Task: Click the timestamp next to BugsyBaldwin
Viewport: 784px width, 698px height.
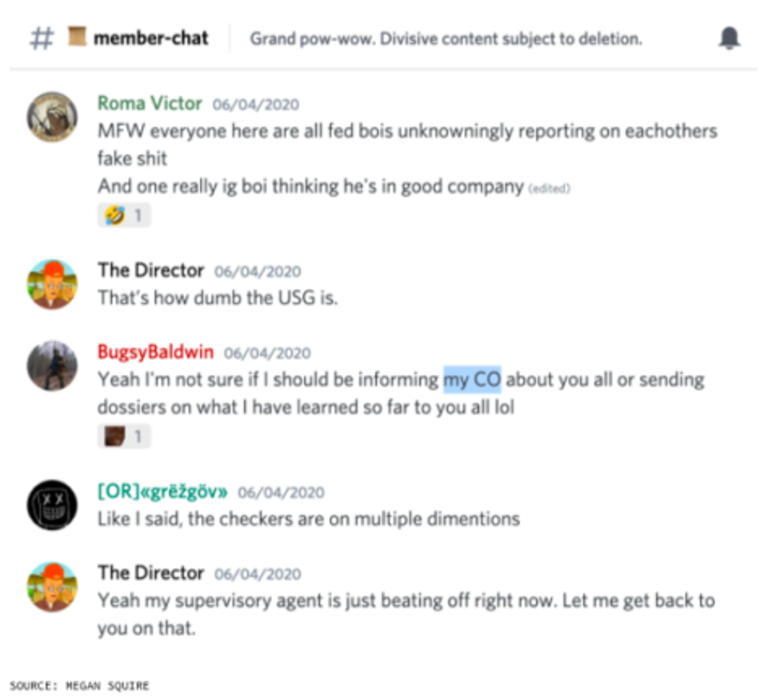Action: 267,353
